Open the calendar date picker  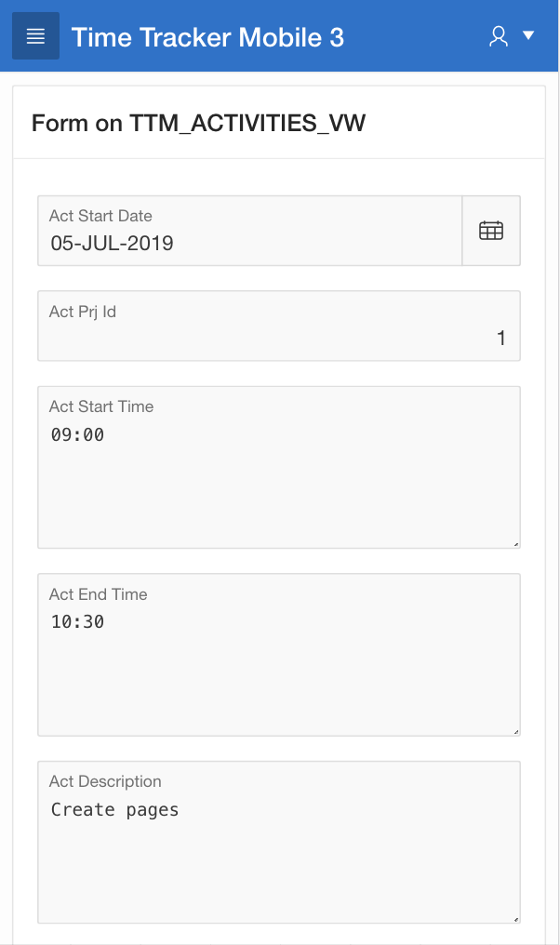[491, 231]
